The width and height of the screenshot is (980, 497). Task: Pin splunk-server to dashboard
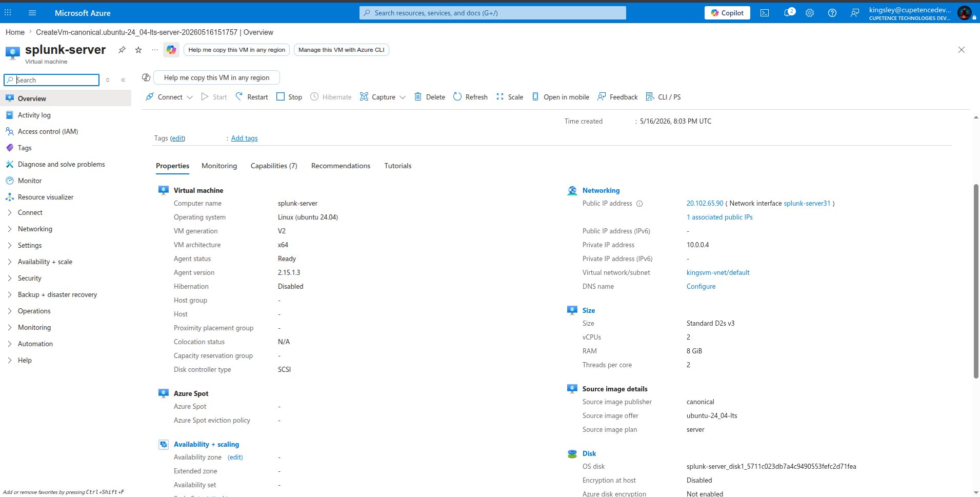122,50
